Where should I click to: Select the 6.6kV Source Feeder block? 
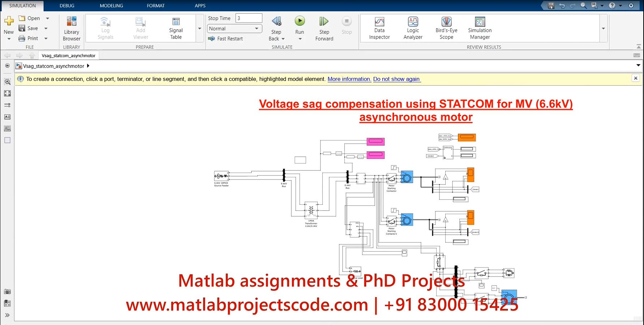pos(221,176)
